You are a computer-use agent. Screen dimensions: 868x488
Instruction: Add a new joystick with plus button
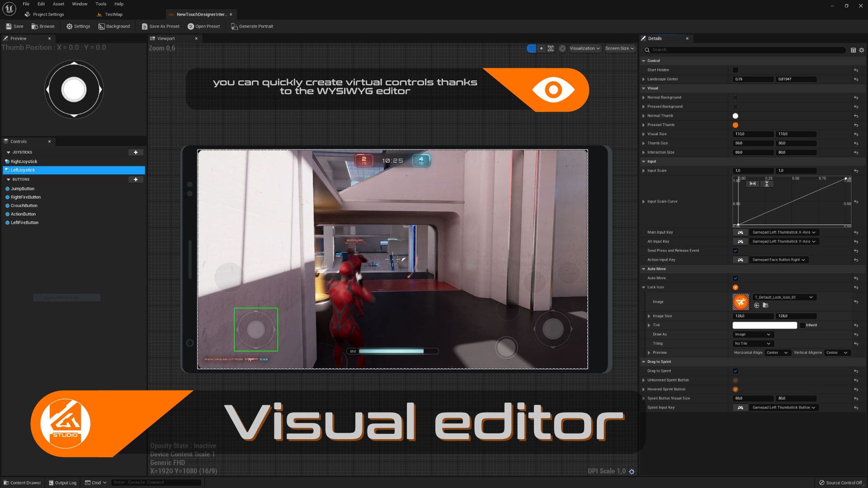pyautogui.click(x=136, y=152)
